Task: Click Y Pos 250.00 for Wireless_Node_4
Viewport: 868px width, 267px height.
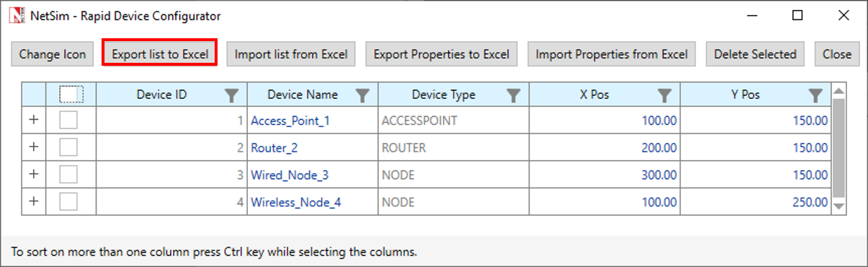Action: click(755, 202)
